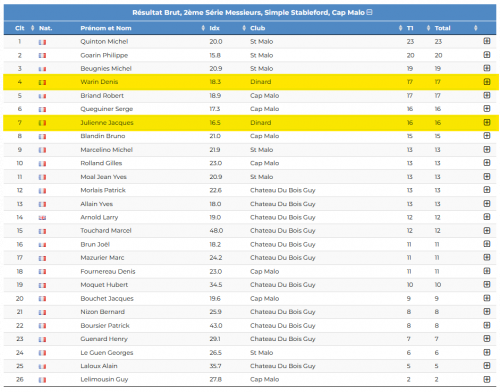The image size is (500, 392).
Task: Sort by Idx column arrows
Action: point(244,28)
